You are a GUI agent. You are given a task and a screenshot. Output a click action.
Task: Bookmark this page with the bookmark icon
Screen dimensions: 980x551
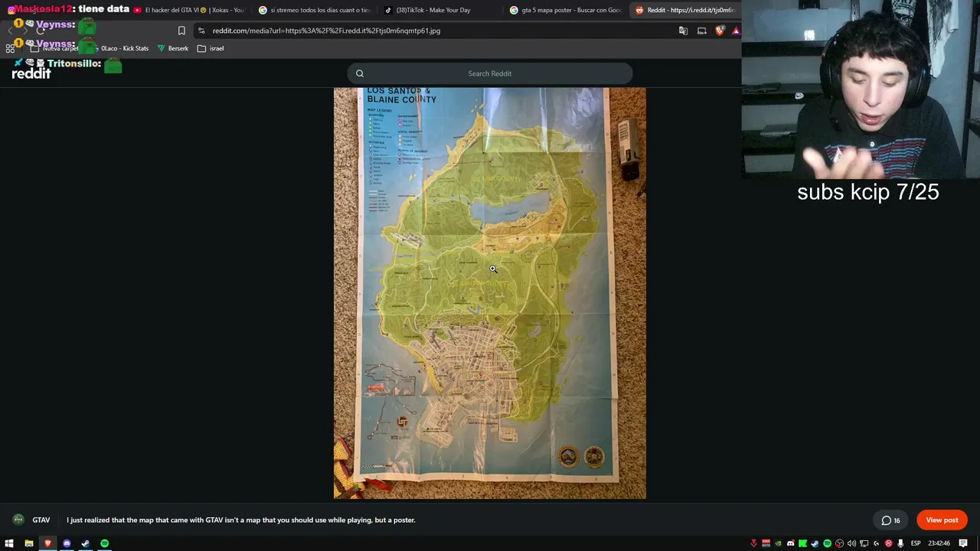pyautogui.click(x=181, y=31)
